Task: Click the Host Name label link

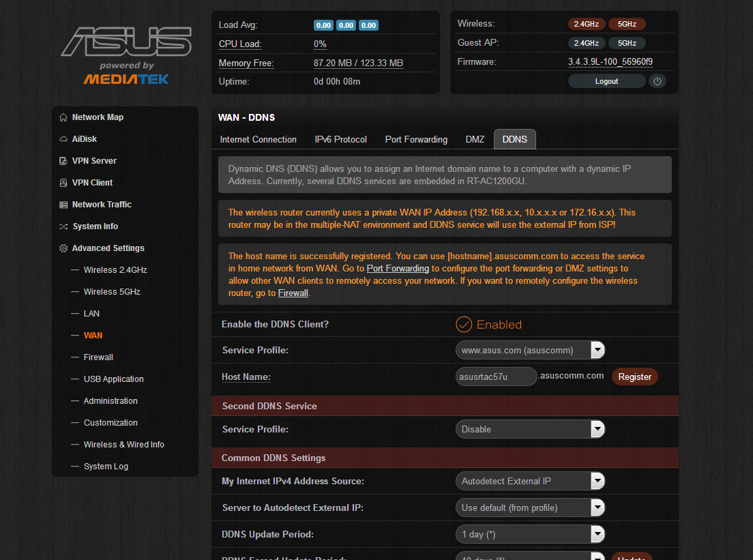Action: (246, 377)
